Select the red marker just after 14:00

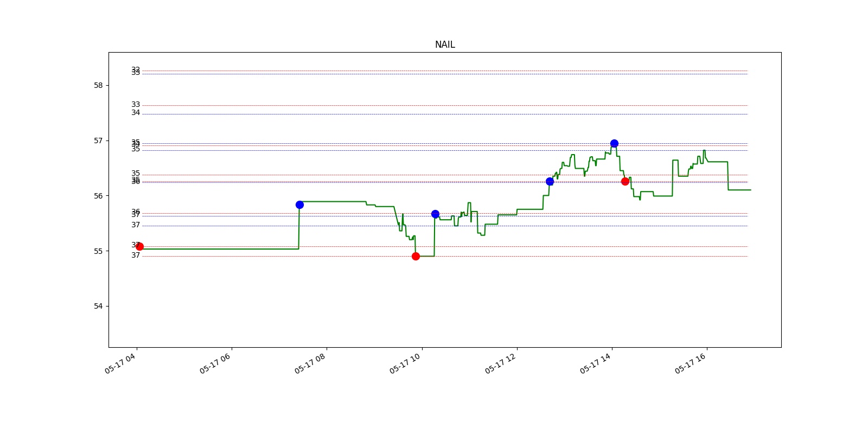(625, 181)
